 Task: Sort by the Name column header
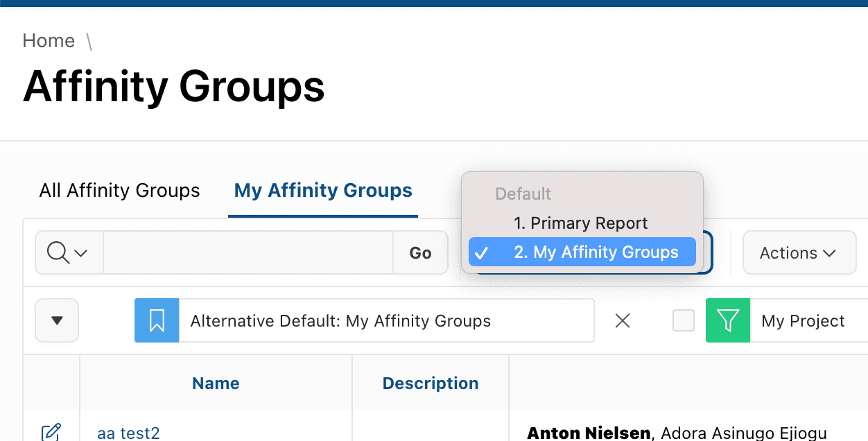(216, 383)
